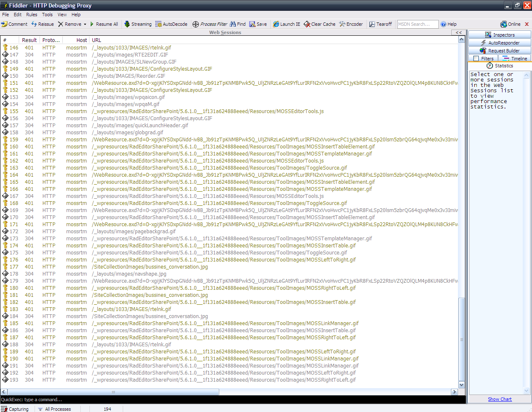Click key icon of session 189
532x412 pixels.
5,351
